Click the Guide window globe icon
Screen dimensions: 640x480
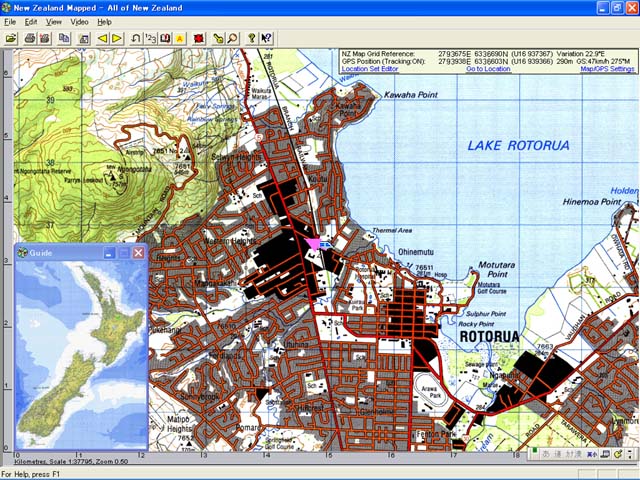(x=22, y=253)
